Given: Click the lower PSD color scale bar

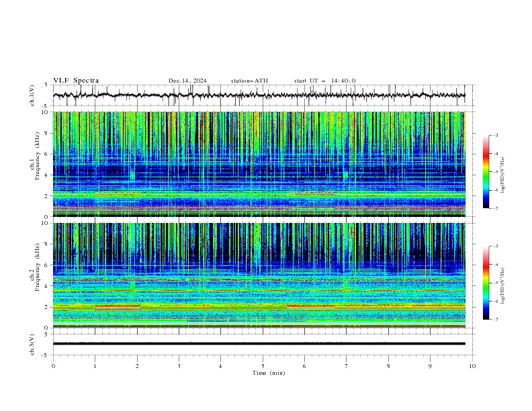Looking at the screenshot, I should 486,283.
